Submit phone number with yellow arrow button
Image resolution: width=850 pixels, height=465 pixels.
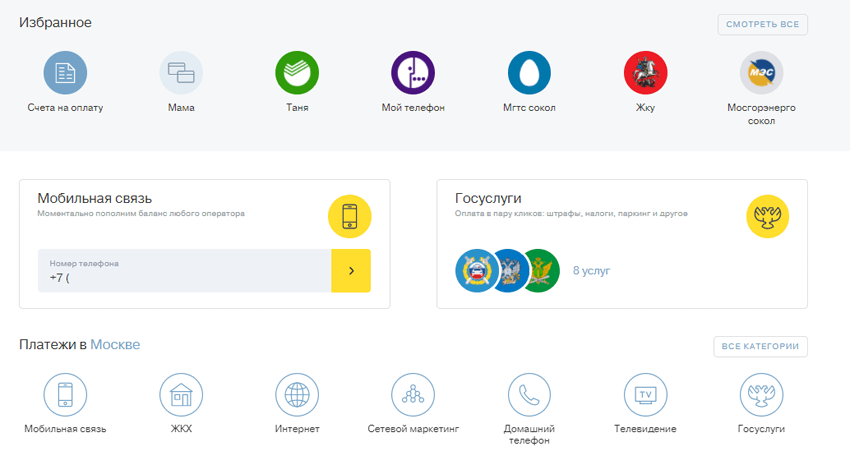351,271
